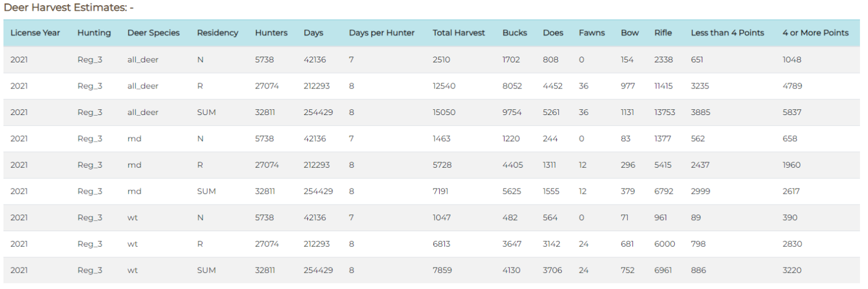Image resolution: width=868 pixels, height=289 pixels.
Task: Click the Does column header
Action: [x=553, y=33]
